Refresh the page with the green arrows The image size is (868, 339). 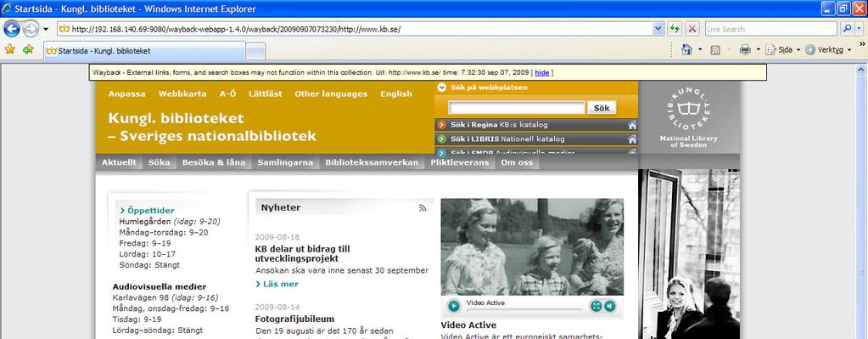tap(675, 30)
